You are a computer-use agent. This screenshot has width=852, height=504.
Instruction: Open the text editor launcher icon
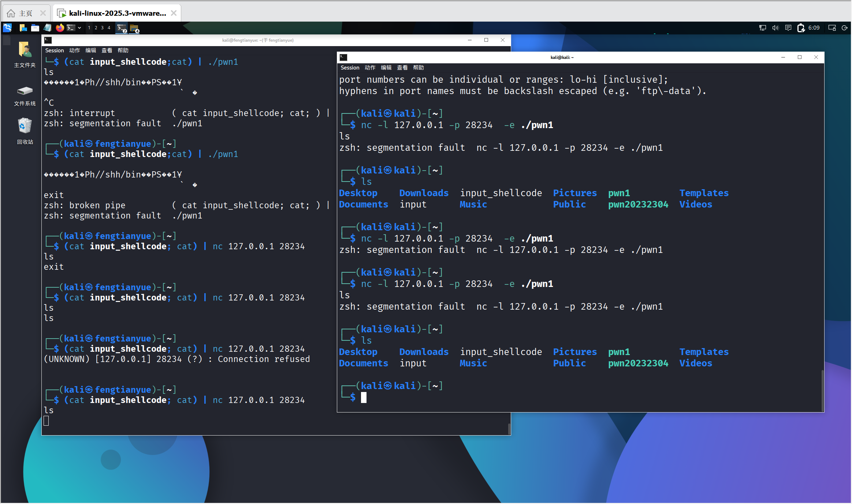pyautogui.click(x=47, y=28)
